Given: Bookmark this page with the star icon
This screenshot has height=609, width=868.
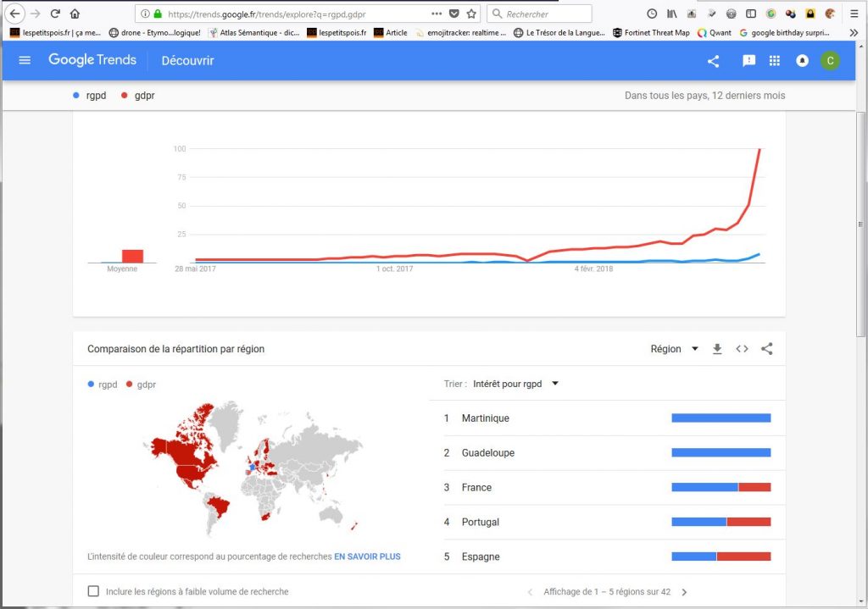Looking at the screenshot, I should point(471,14).
